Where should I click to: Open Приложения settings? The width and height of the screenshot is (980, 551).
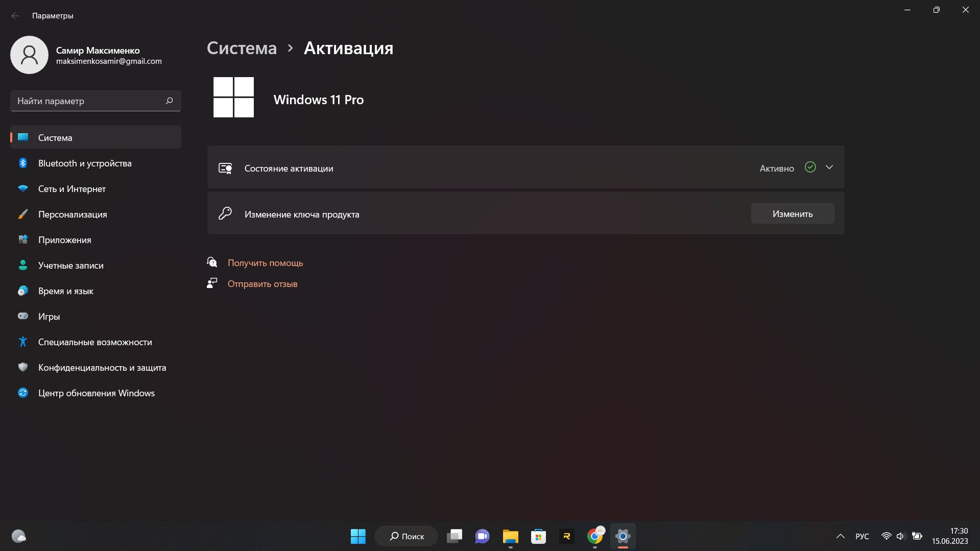pyautogui.click(x=95, y=239)
